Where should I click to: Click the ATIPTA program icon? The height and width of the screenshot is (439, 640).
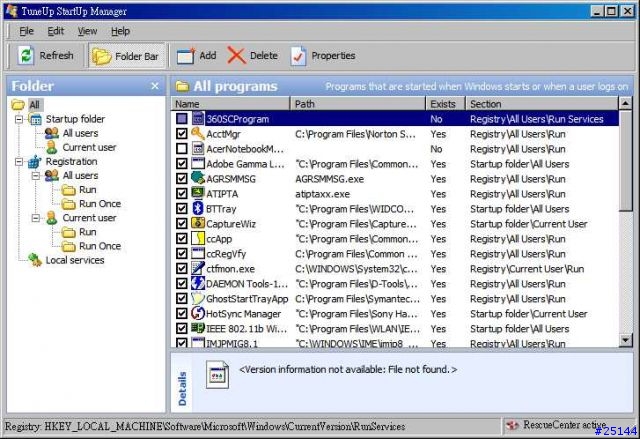point(198,193)
